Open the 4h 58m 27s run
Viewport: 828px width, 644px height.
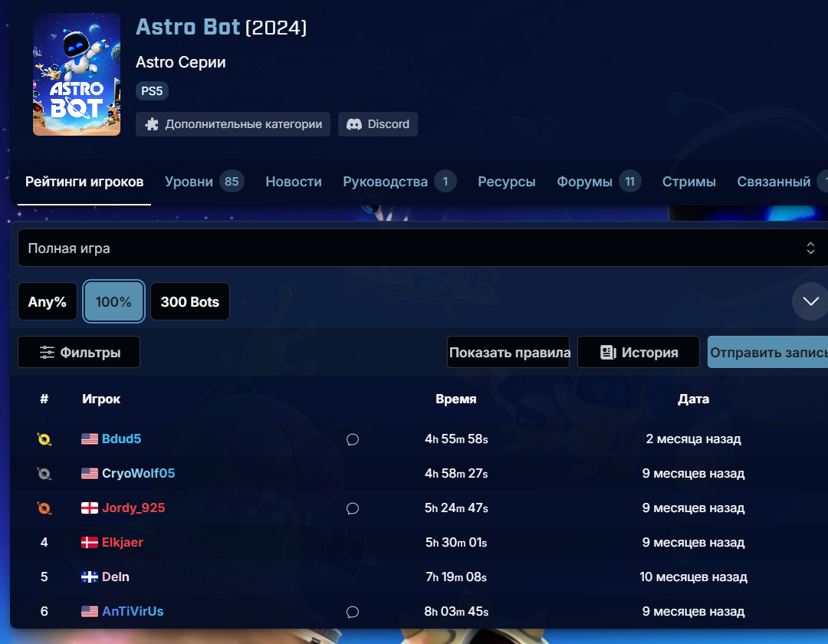[x=456, y=473]
